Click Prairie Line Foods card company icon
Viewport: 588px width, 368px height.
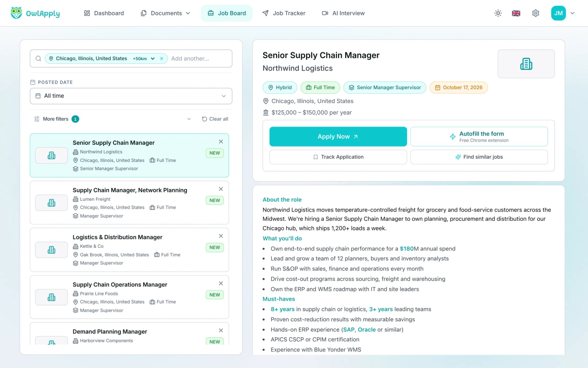click(x=51, y=297)
